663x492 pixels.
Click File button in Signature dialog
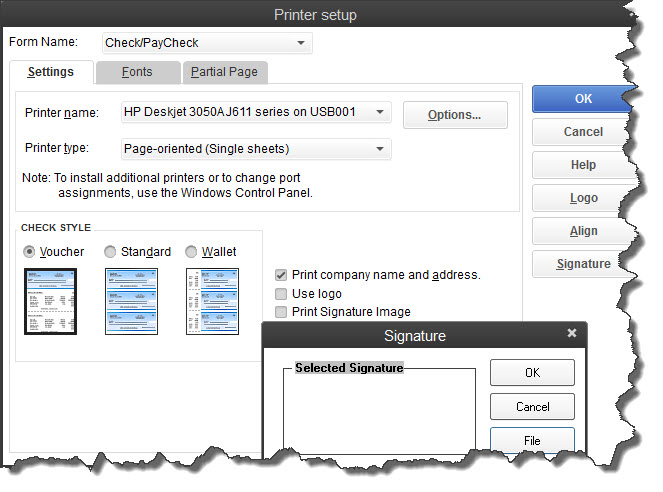coord(532,441)
